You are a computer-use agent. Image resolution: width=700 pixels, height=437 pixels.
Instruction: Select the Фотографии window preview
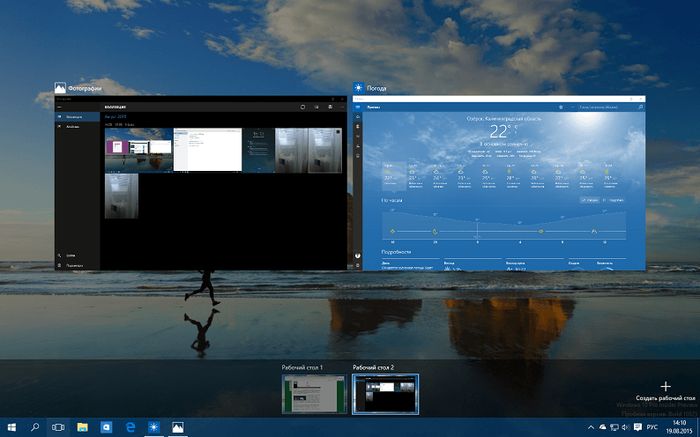click(198, 184)
